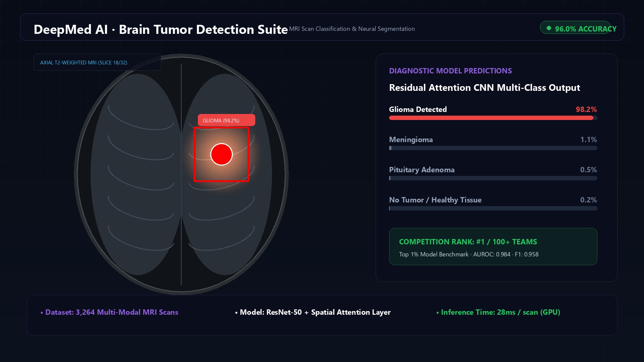
Task: Click the 1.1% meningioma value
Action: pos(589,139)
